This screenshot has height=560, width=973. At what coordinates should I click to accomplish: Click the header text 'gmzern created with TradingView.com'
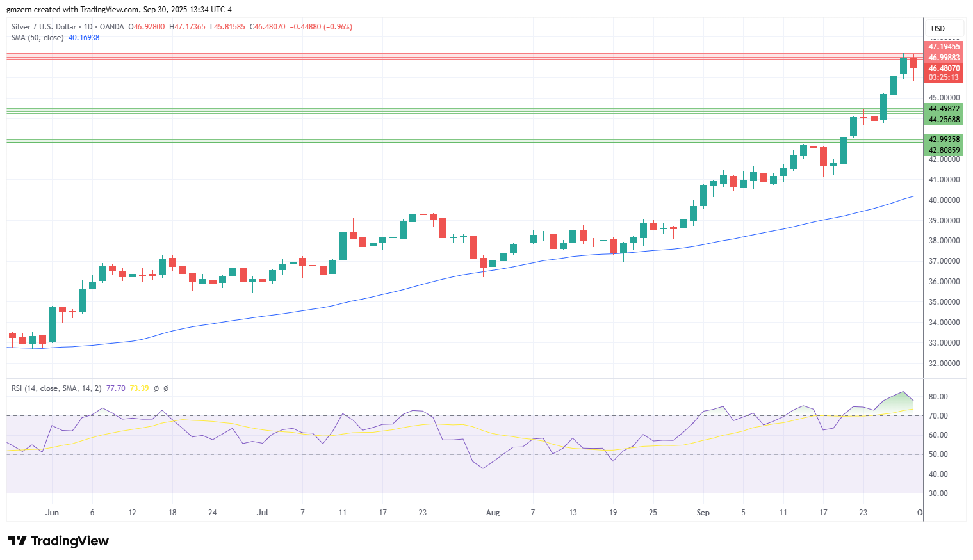click(73, 10)
